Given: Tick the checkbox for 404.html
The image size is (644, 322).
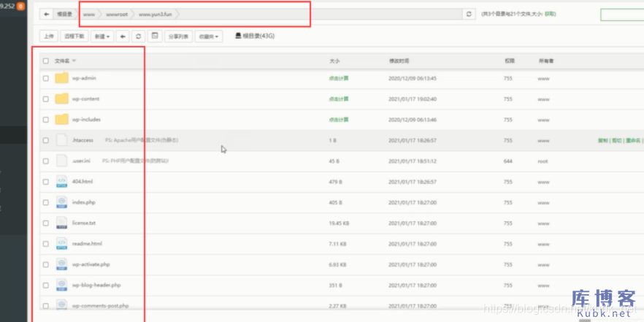Looking at the screenshot, I should (45, 182).
